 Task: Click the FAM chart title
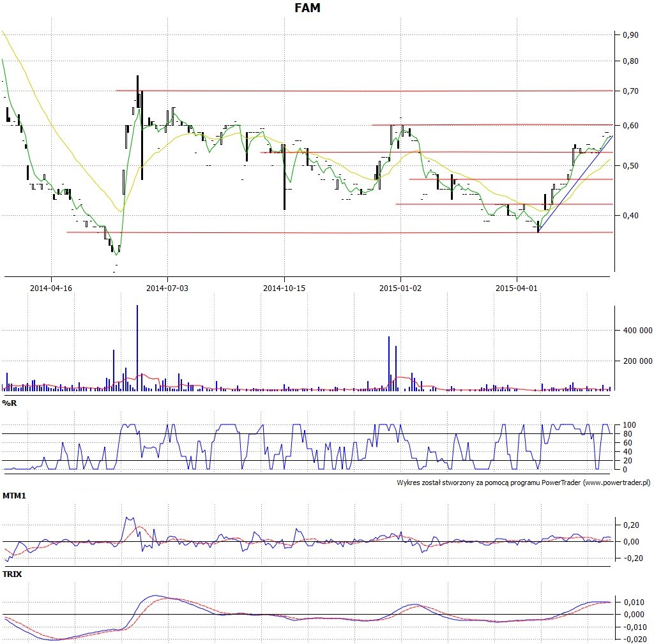pos(307,8)
